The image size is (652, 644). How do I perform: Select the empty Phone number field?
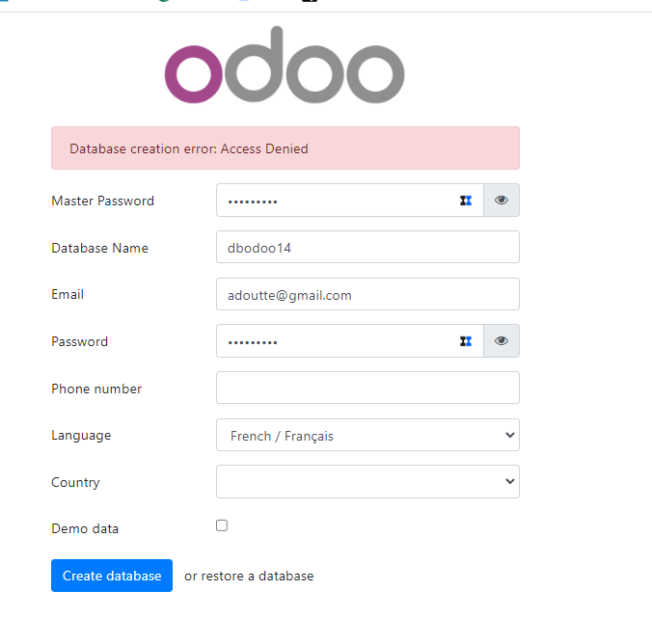(367, 389)
